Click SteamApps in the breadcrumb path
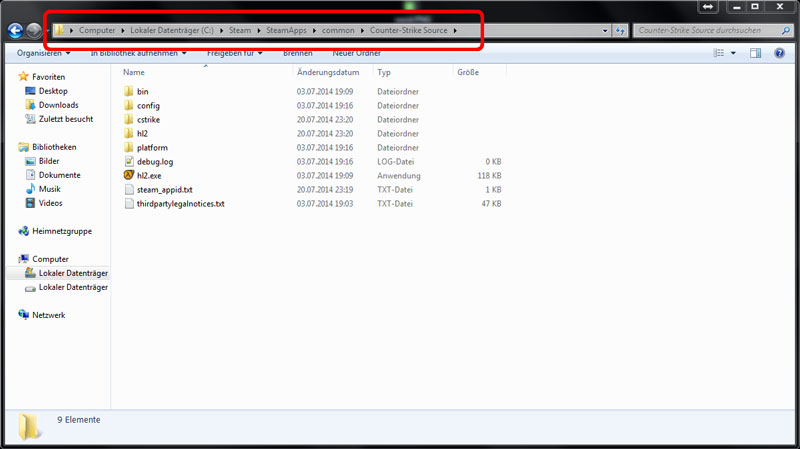Image resolution: width=800 pixels, height=449 pixels. pyautogui.click(x=286, y=31)
